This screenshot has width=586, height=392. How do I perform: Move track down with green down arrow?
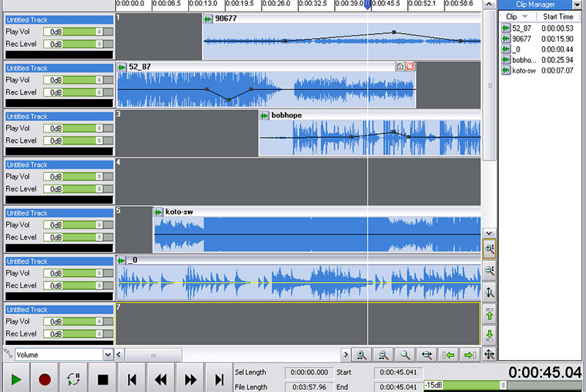pyautogui.click(x=489, y=335)
